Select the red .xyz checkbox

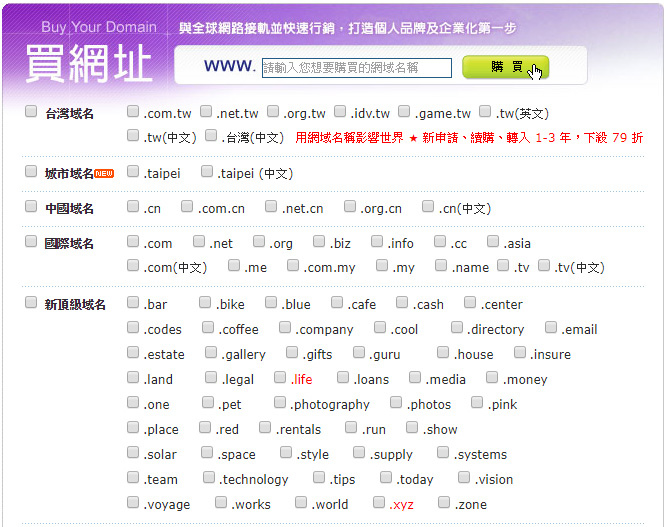click(x=379, y=503)
